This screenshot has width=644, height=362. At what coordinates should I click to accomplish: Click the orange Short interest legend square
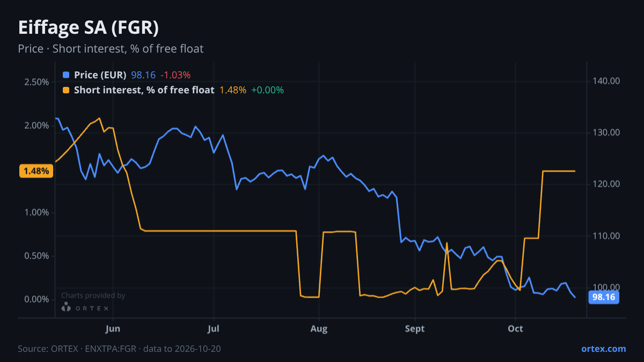[66, 90]
